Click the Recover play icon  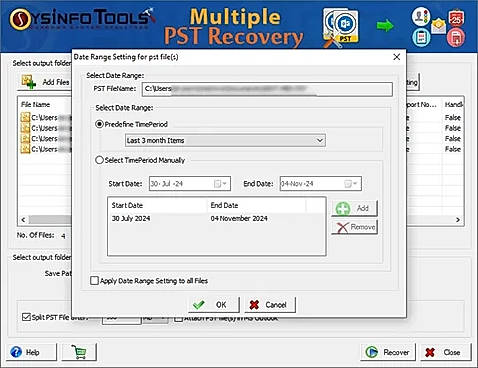click(371, 352)
